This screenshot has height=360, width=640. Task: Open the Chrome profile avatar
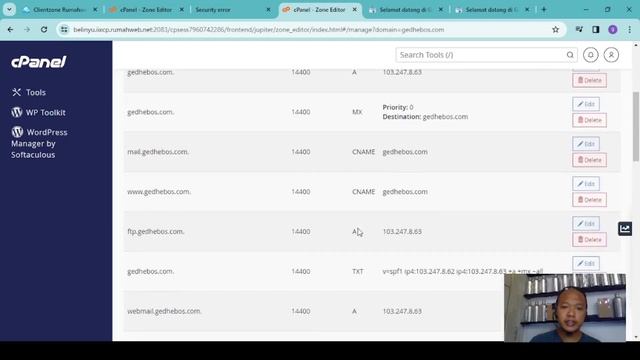tap(613, 29)
